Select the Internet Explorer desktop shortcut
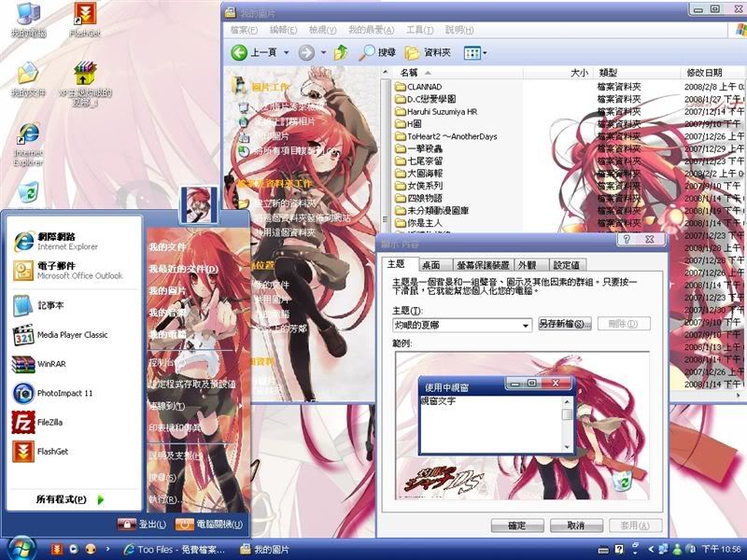This screenshot has width=747, height=560. click(x=29, y=145)
